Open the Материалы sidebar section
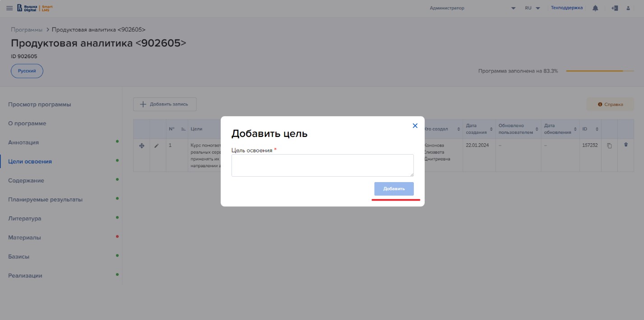 coord(24,238)
